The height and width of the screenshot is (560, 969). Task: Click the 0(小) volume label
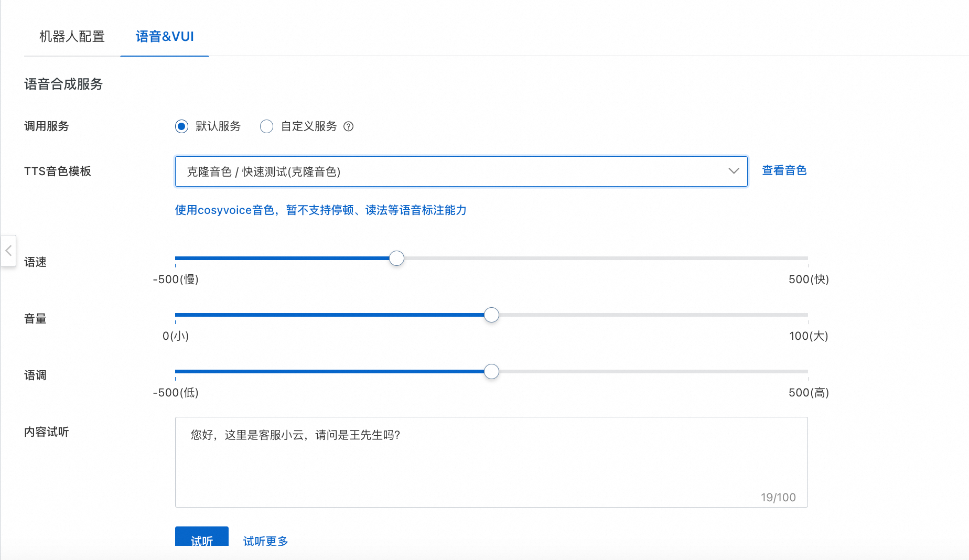176,336
